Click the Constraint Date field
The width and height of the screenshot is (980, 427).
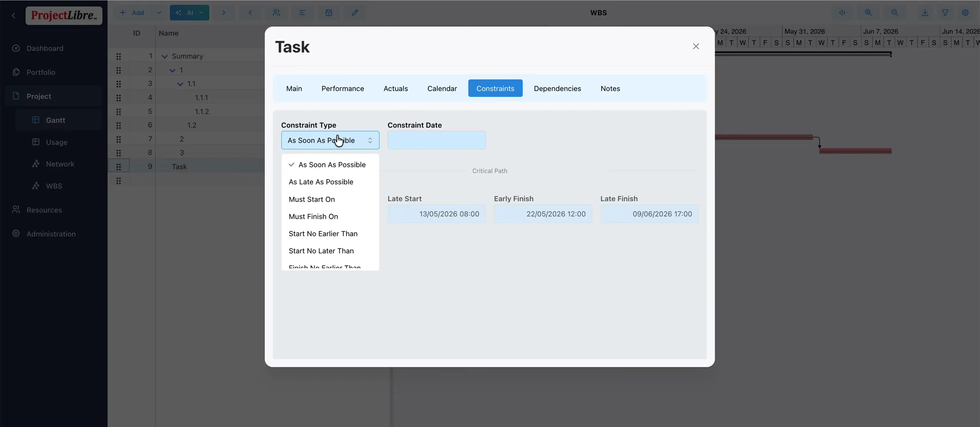(436, 140)
